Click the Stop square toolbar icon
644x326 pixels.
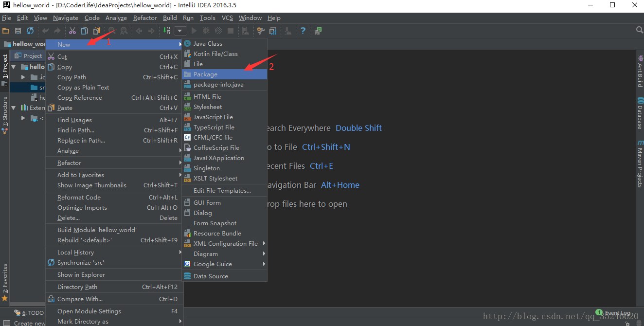point(231,31)
